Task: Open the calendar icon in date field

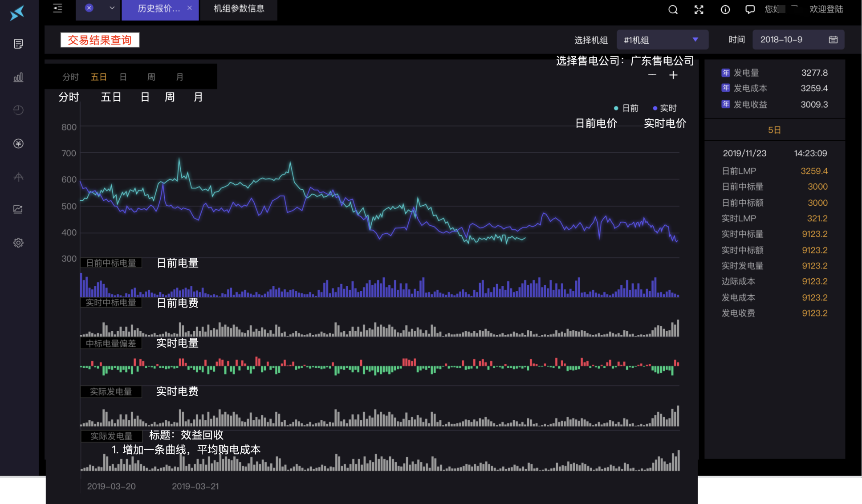Action: point(833,40)
